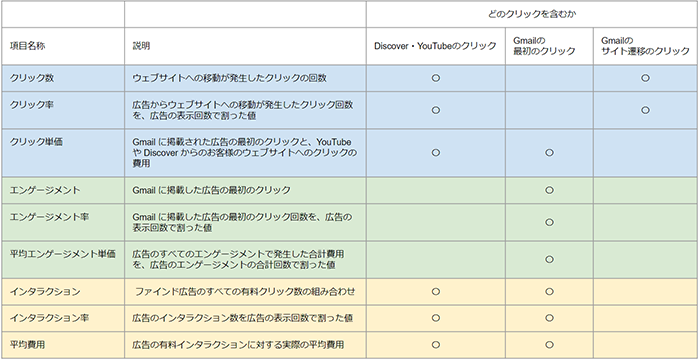700x361 pixels.
Task: Click the クリック単価 item name cell
Action: coord(63,153)
